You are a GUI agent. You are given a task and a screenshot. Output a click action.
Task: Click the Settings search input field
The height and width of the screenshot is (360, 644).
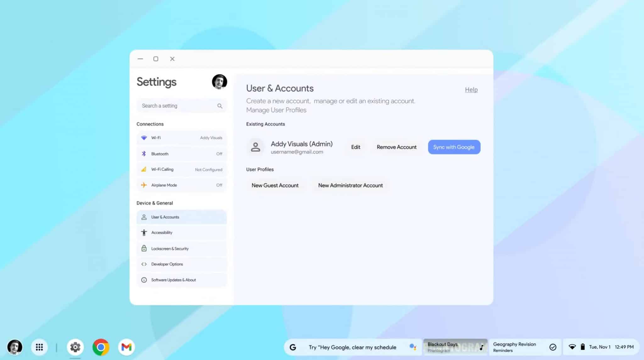pyautogui.click(x=181, y=106)
